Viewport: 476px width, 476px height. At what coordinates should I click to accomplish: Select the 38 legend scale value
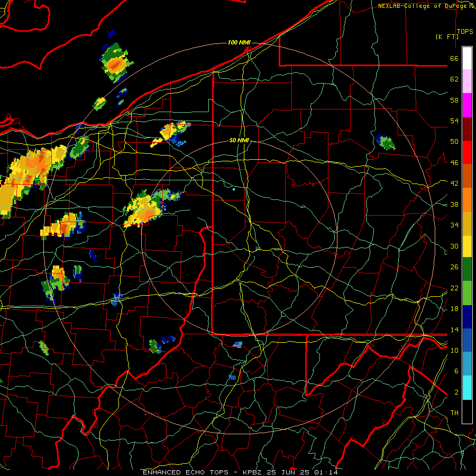pyautogui.click(x=454, y=204)
